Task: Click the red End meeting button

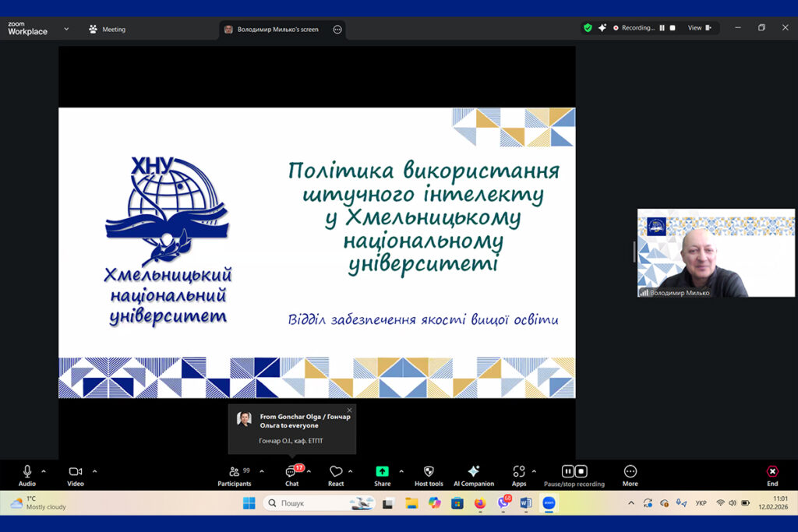Action: (772, 472)
